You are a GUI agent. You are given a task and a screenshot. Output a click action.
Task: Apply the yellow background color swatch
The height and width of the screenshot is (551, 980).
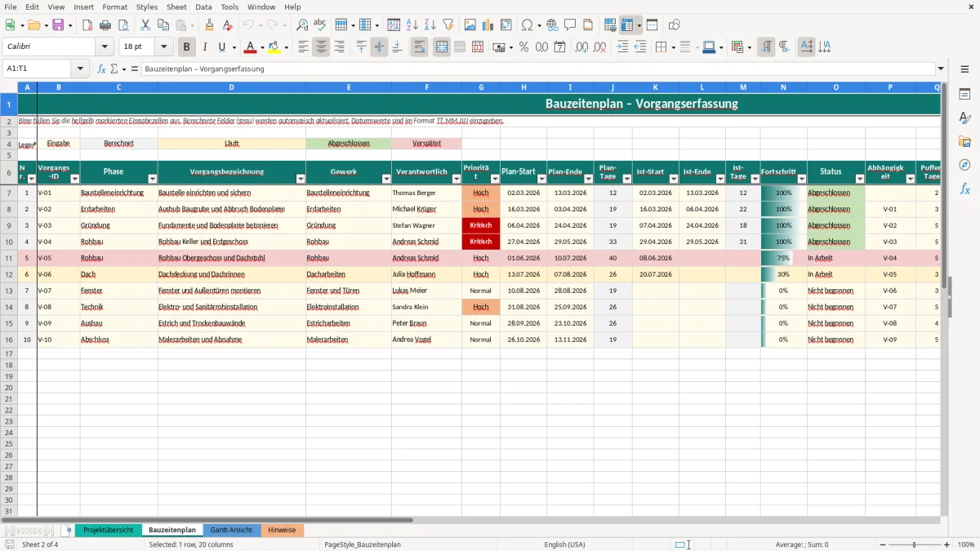pos(274,47)
